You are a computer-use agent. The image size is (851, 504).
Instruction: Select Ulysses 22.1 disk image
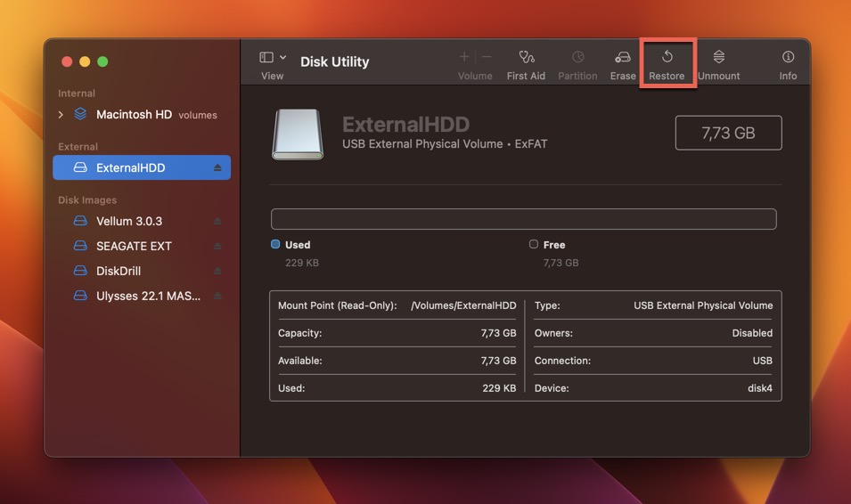point(148,296)
